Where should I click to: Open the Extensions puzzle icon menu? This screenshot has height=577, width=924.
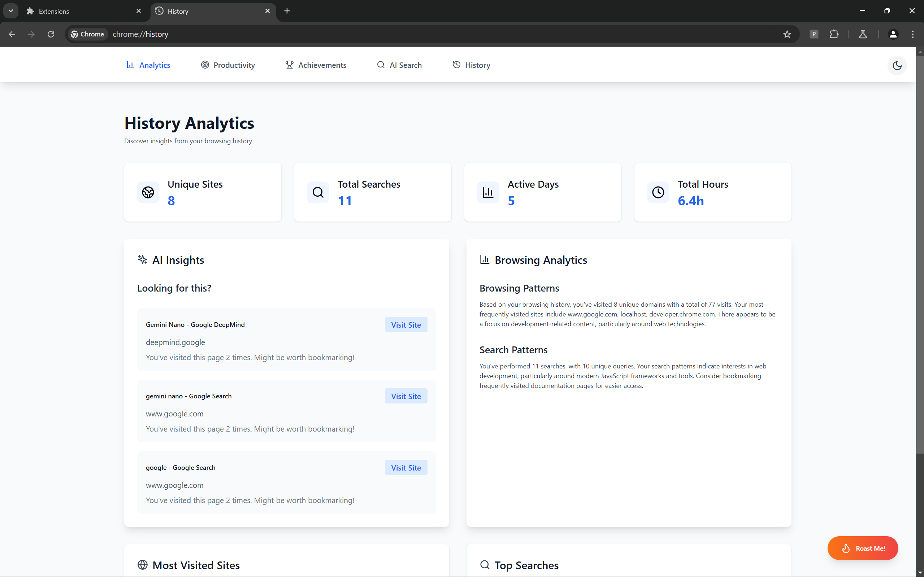point(834,34)
